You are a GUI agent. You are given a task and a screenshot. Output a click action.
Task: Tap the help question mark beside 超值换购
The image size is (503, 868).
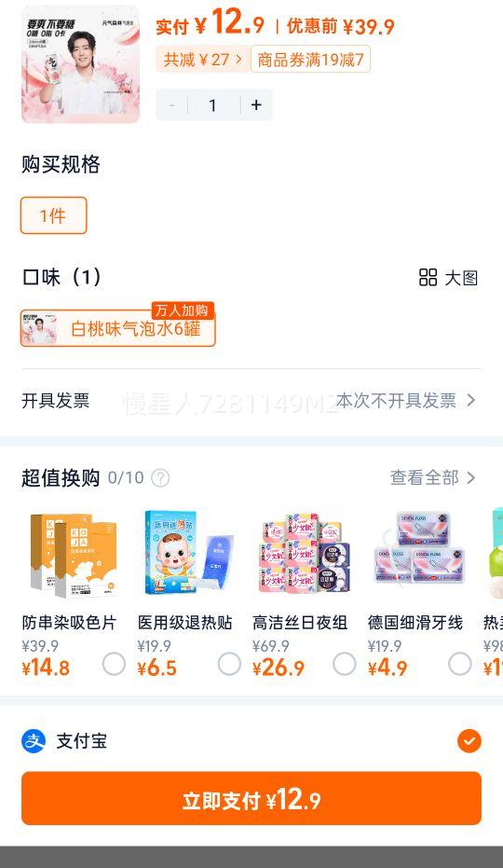coord(160,477)
